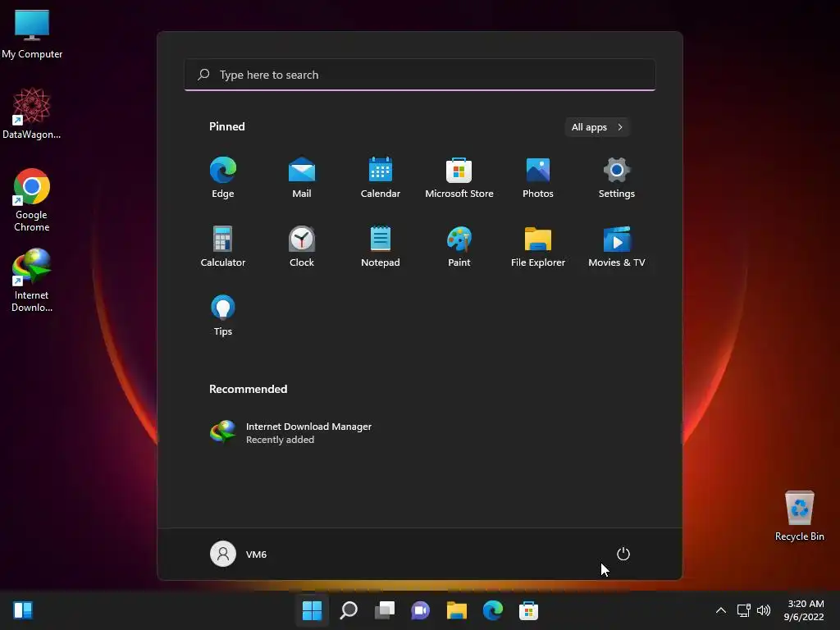Open File Explorer from pinned apps
Viewport: 840px width, 630px height.
pos(538,246)
